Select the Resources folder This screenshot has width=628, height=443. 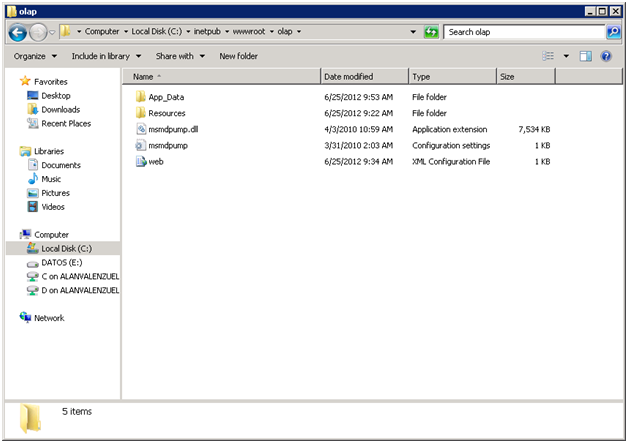click(166, 113)
